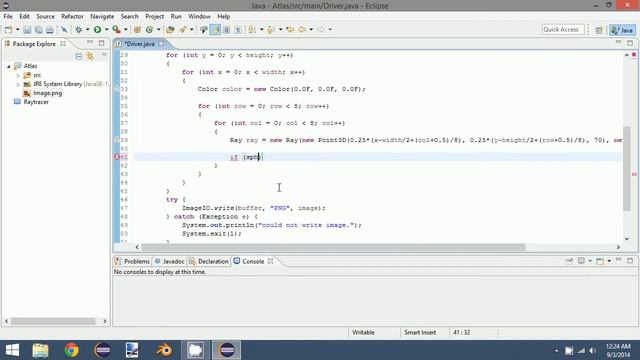Select the Raytracer project
640x360 pixels.
36,102
